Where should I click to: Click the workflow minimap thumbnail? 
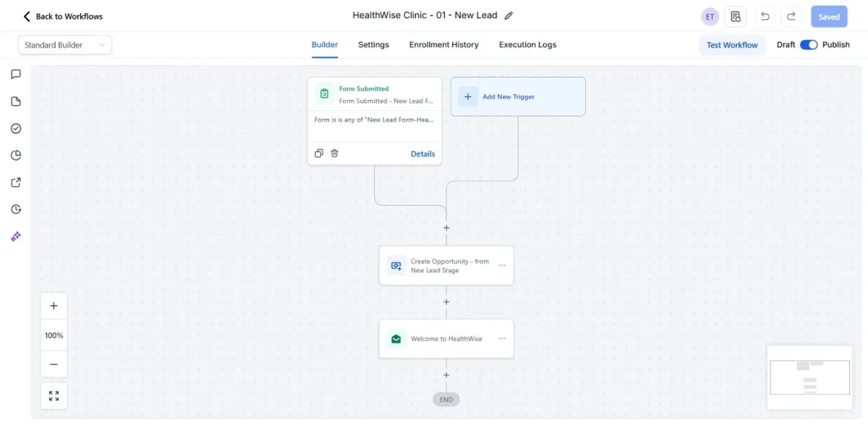coord(809,377)
